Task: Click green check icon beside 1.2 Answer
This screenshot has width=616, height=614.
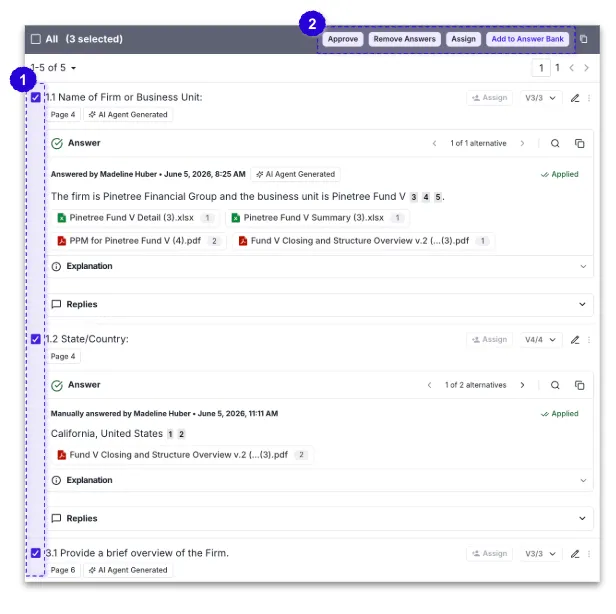Action: (57, 385)
